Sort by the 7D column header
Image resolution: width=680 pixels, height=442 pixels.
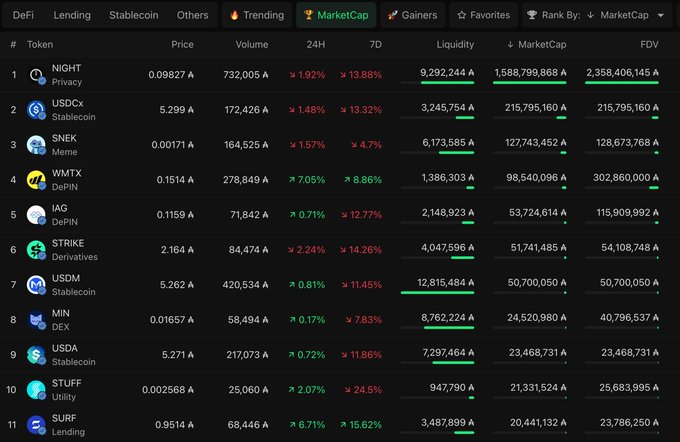(376, 44)
